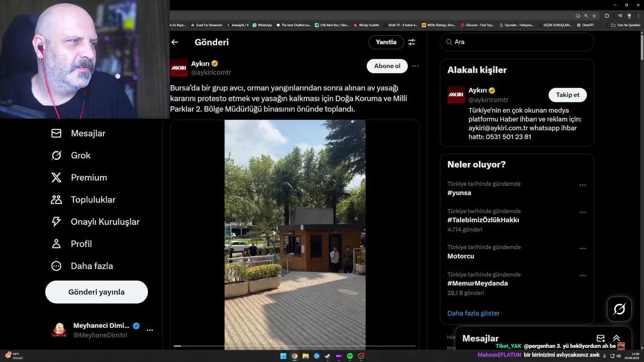Click the Abone ol button
The image size is (644, 362).
tap(387, 66)
